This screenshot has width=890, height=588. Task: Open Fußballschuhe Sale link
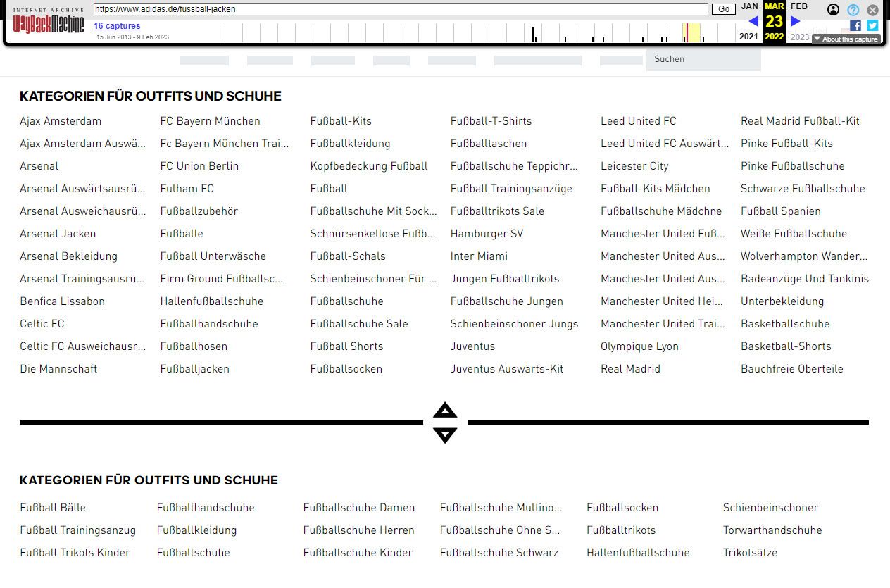(359, 324)
